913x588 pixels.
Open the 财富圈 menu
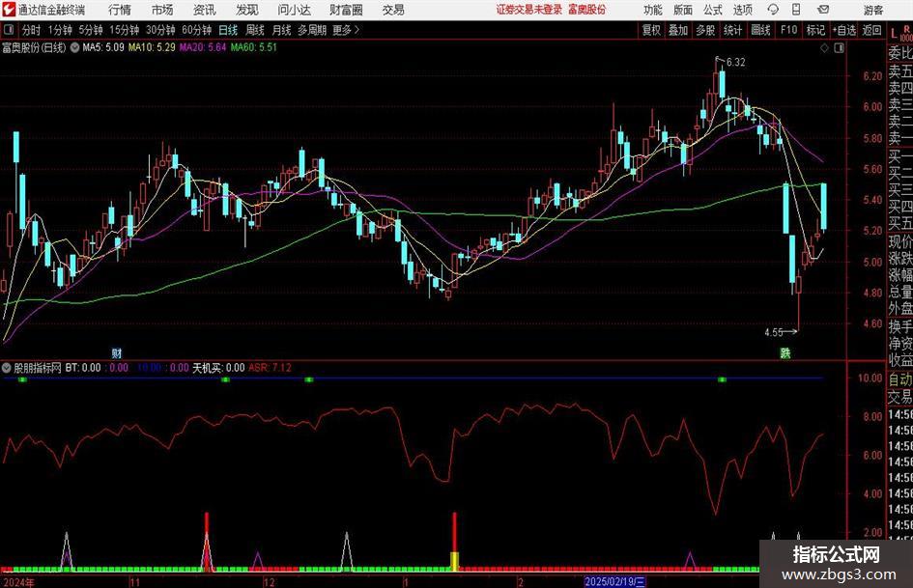(x=346, y=10)
